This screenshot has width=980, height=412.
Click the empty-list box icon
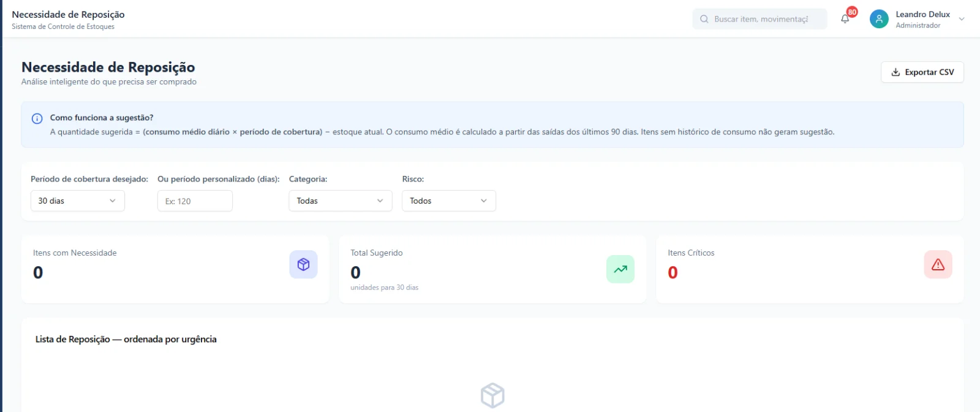tap(492, 395)
